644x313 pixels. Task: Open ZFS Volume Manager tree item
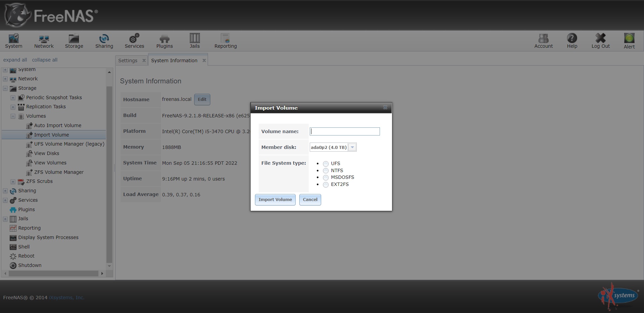click(x=59, y=172)
